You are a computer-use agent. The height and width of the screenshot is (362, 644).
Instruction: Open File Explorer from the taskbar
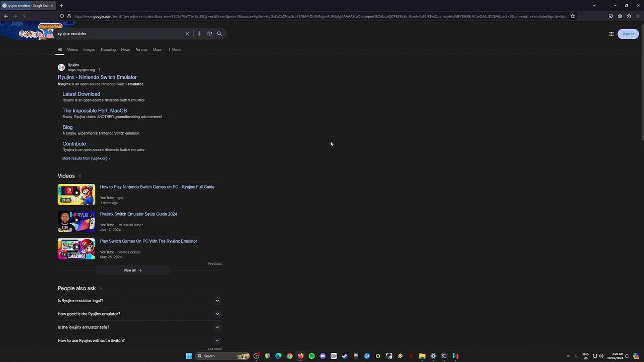pos(422,356)
